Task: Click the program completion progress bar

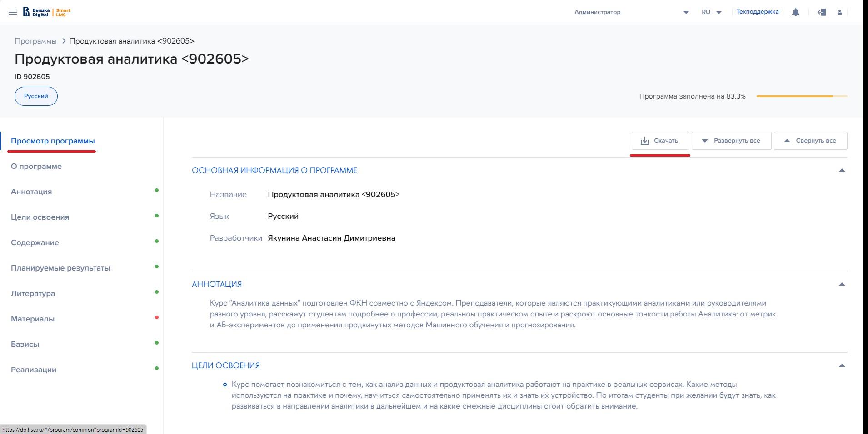Action: point(802,96)
